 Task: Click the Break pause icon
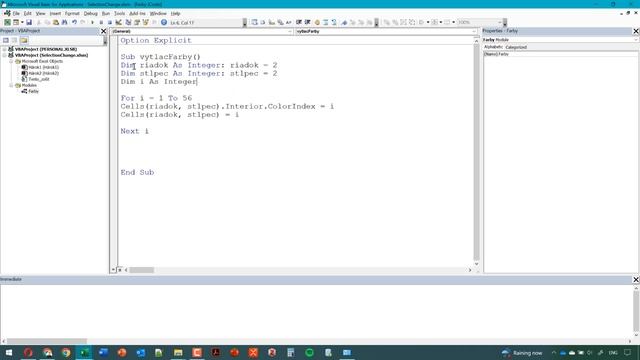click(101, 22)
